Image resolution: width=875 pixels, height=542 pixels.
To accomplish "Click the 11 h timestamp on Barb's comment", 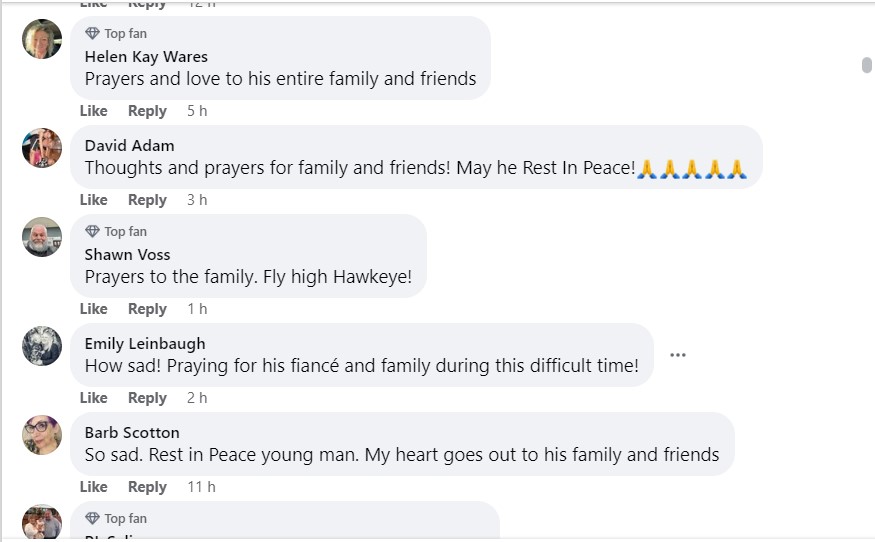I will point(201,487).
